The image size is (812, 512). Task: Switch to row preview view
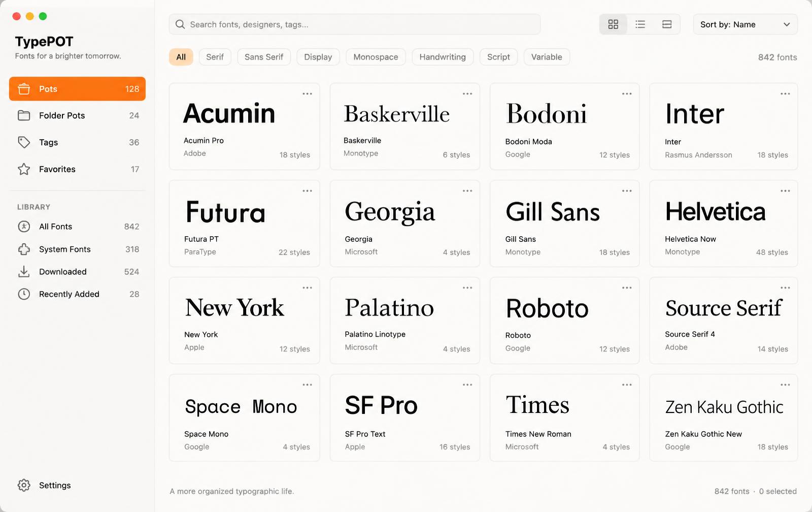point(667,24)
